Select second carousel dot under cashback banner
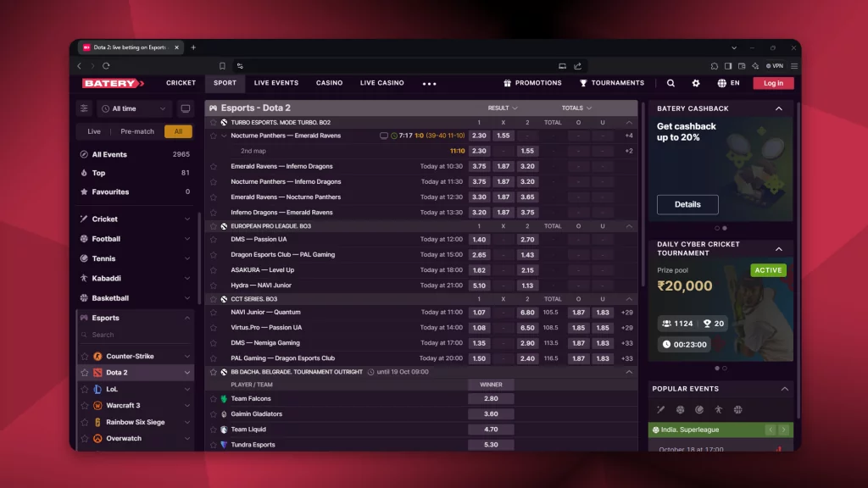Screen dimensions: 868x488 point(725,228)
